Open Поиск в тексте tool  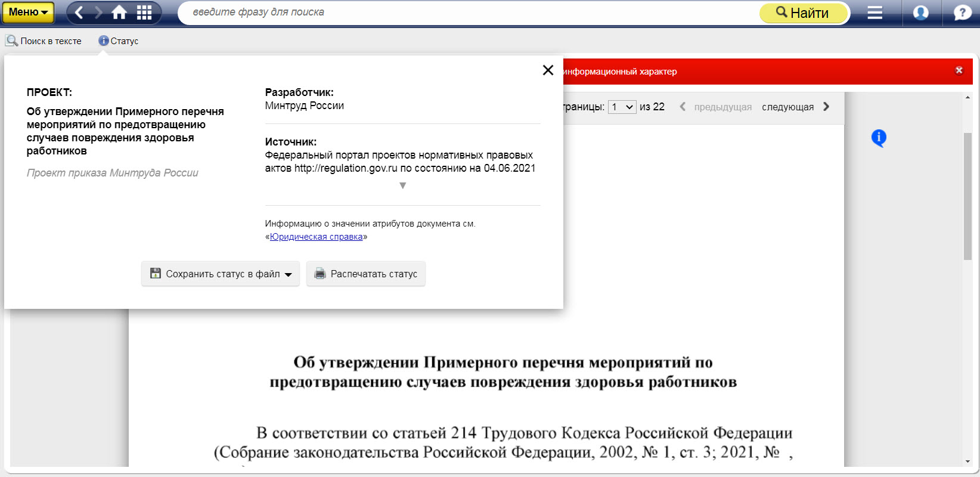pyautogui.click(x=44, y=41)
